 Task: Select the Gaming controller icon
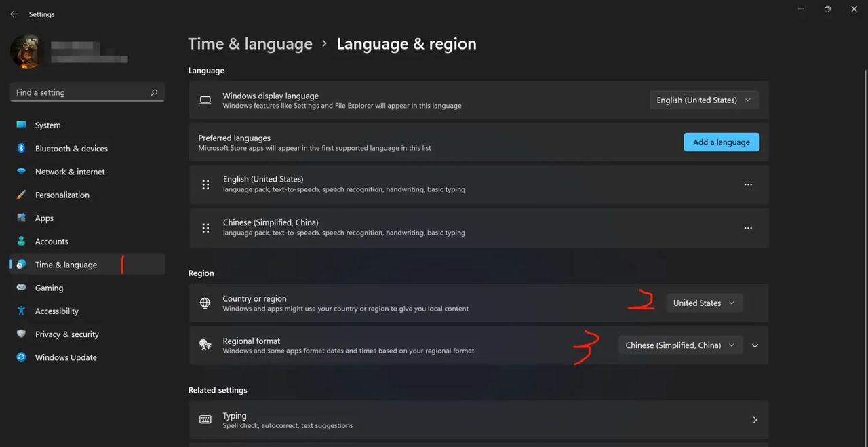22,288
